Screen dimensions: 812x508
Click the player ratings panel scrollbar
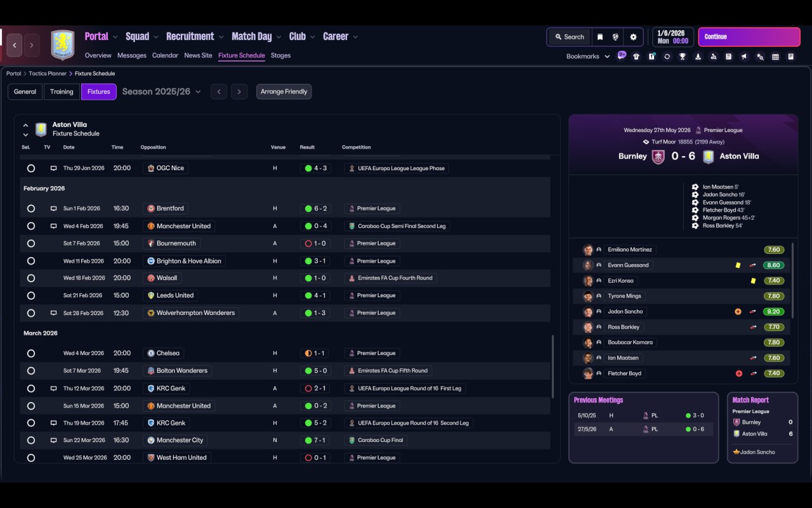794,279
